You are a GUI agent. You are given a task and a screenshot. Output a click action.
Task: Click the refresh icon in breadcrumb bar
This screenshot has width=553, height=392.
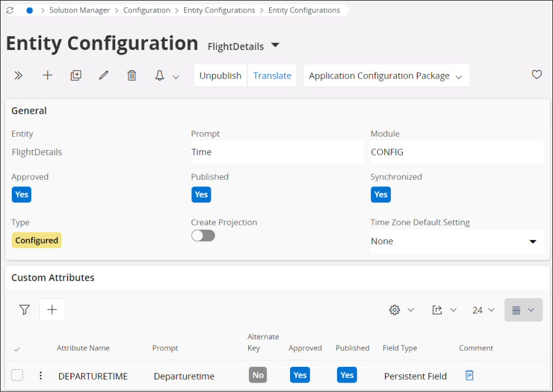coord(10,11)
